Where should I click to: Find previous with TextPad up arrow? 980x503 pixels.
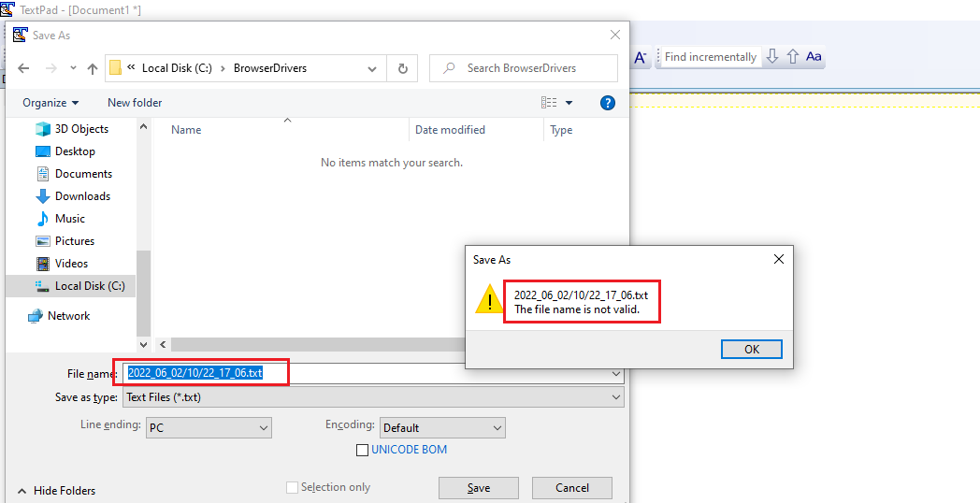click(792, 56)
